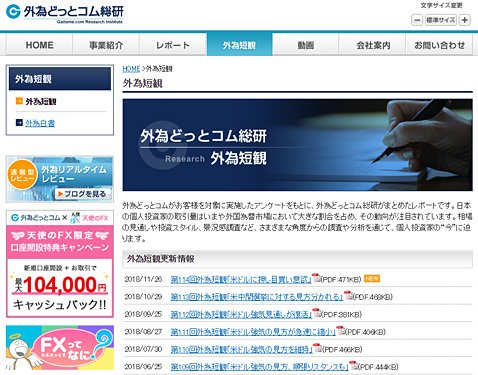Open the HOME navigation tab
Image resolution: width=478 pixels, height=375 pixels.
(x=39, y=45)
